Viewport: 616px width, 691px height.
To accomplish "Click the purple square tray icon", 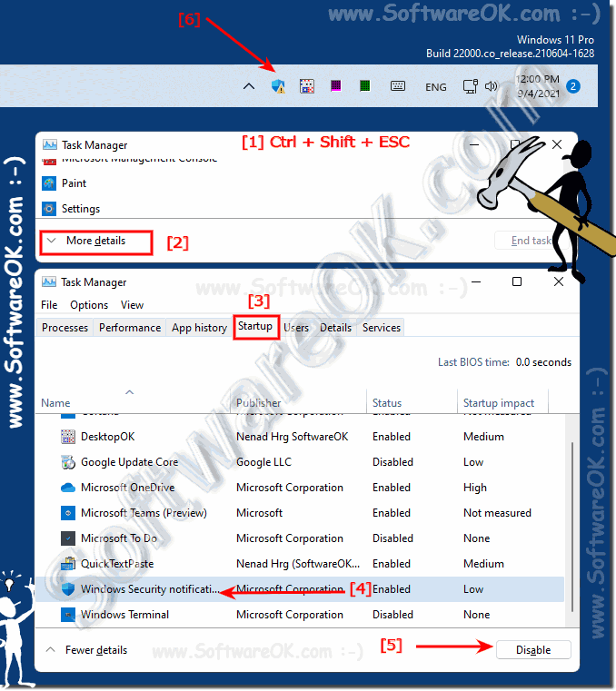I will (x=336, y=85).
